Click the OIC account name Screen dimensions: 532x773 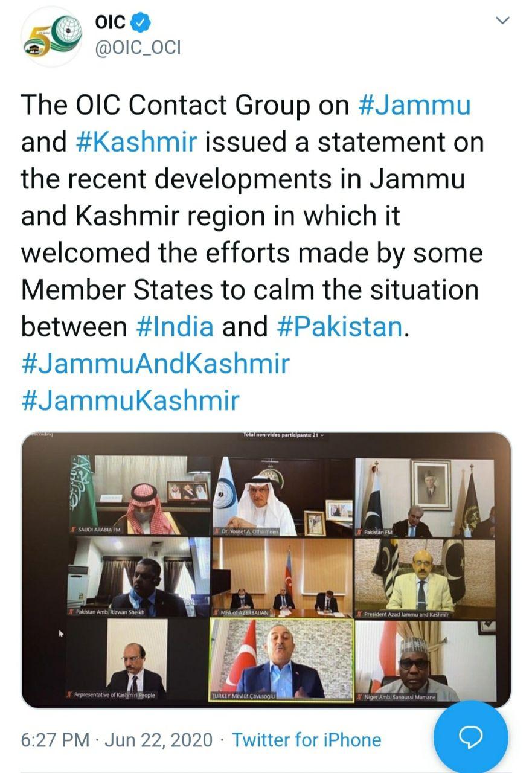(x=111, y=23)
